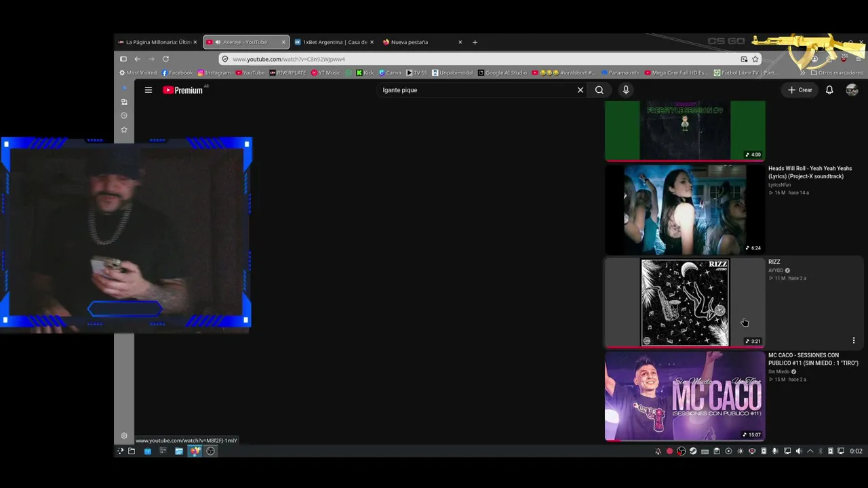Open a new browser tab
This screenshot has height=488, width=868.
click(x=475, y=42)
